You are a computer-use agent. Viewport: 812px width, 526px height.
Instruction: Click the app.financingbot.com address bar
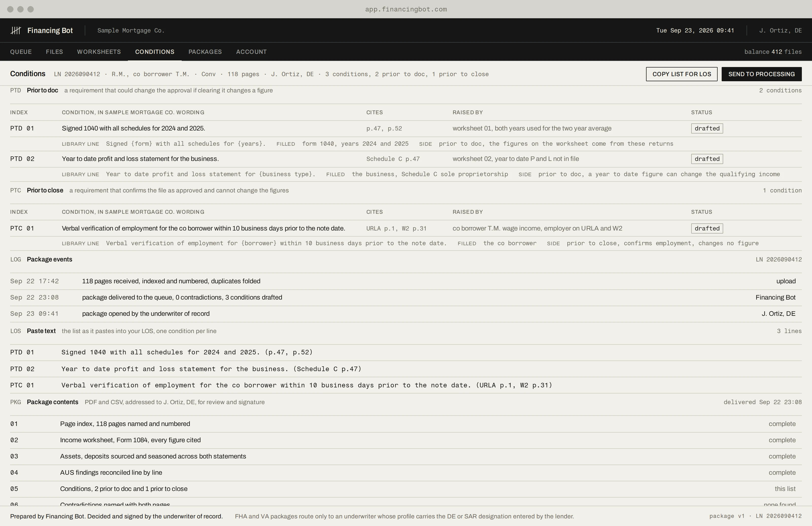(406, 9)
